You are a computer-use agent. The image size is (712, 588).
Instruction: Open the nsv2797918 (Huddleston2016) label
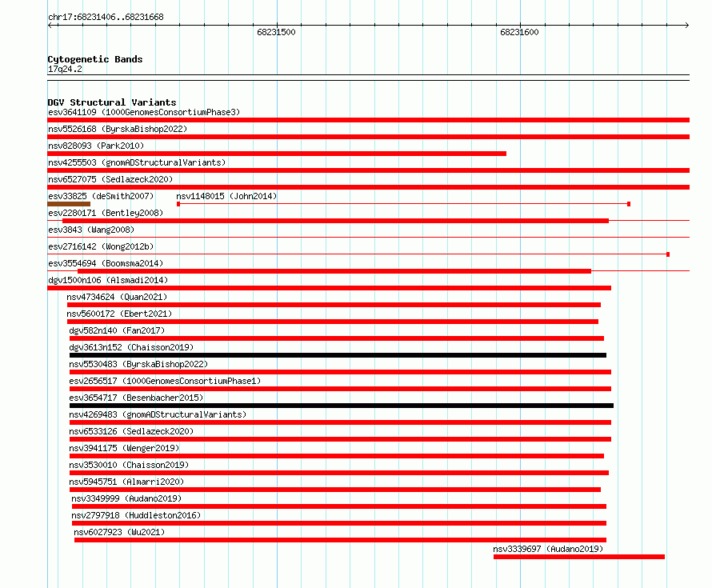[136, 515]
